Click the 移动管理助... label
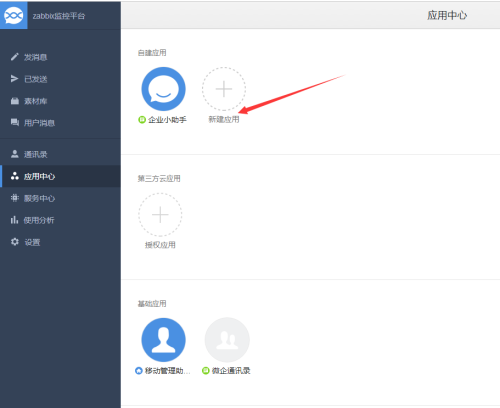Screen dimensions: 500x408 (168, 371)
